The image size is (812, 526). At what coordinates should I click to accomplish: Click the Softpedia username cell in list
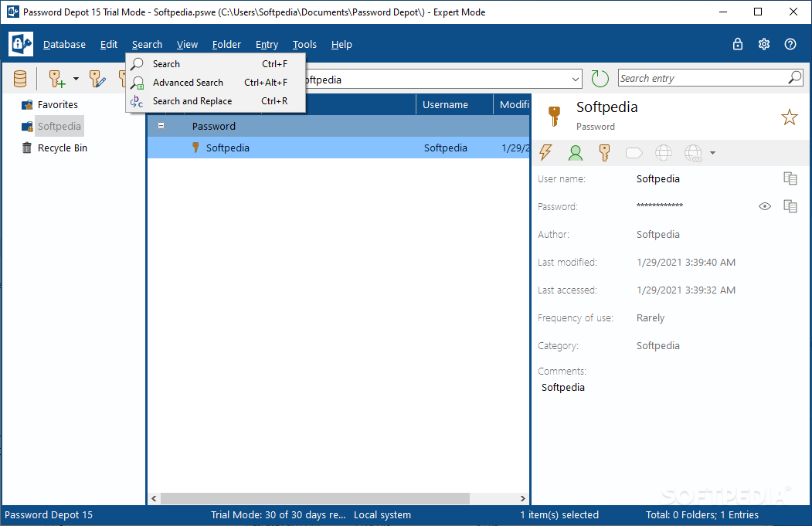pyautogui.click(x=445, y=148)
